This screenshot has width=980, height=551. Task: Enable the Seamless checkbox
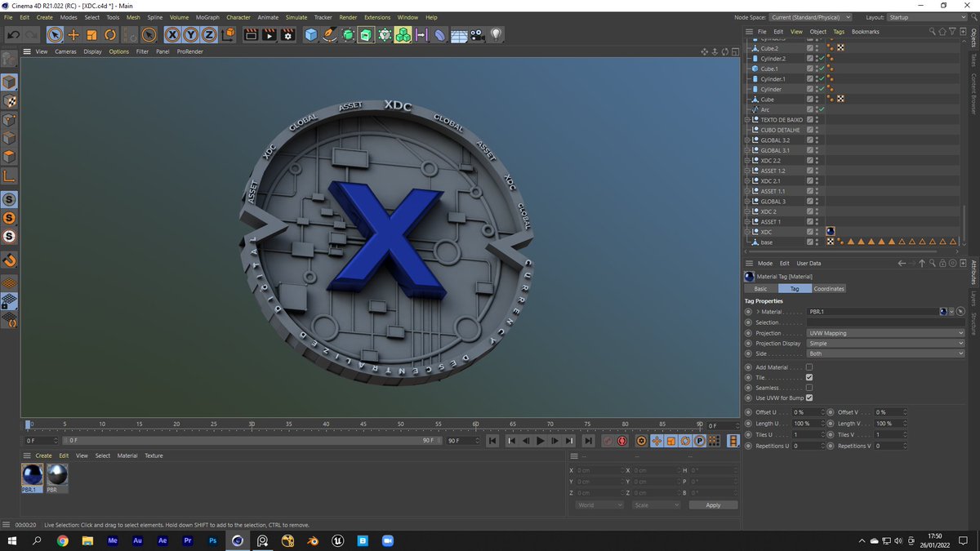[x=809, y=388]
